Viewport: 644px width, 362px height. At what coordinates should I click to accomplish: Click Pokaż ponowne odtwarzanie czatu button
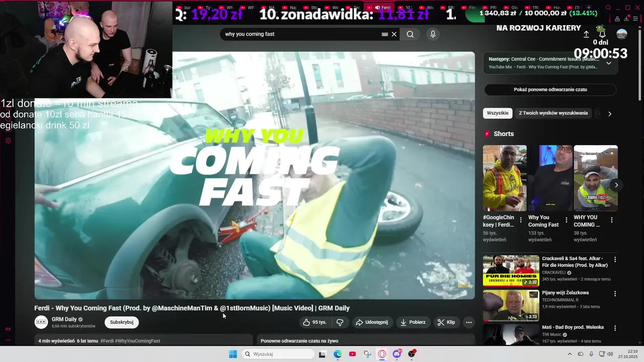[x=550, y=89]
